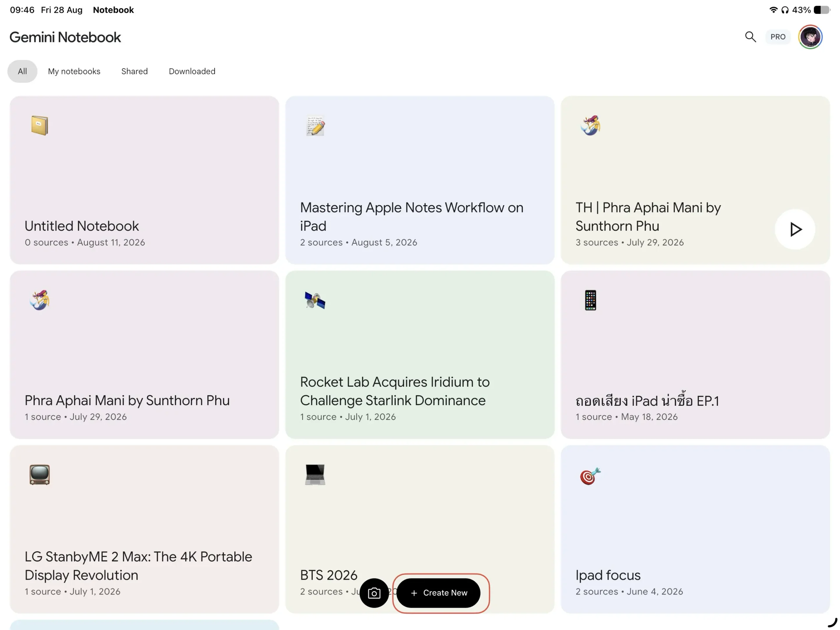Switch to the Shared tab
Image resolution: width=840 pixels, height=630 pixels.
tap(135, 71)
